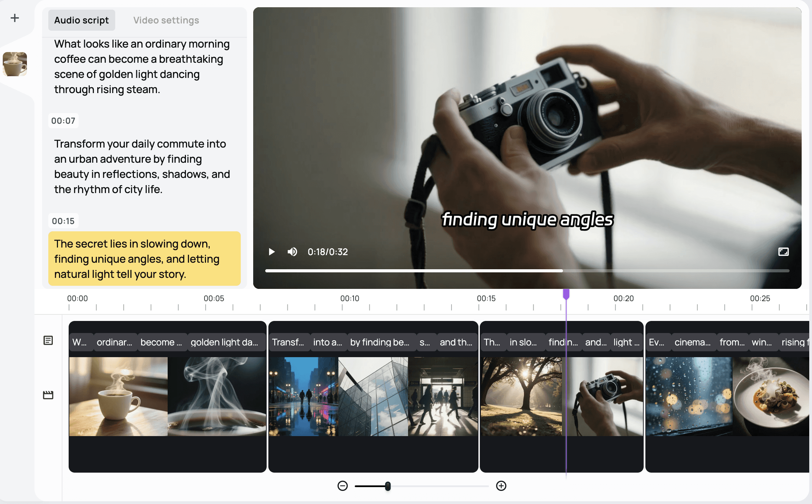Switch to the Video settings tab
Viewport: 812px width, 504px height.
tap(166, 20)
